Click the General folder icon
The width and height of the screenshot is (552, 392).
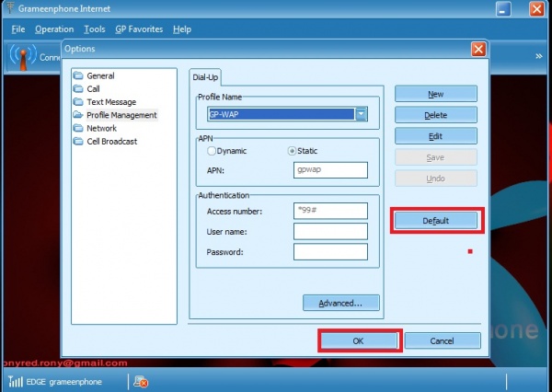(x=78, y=75)
